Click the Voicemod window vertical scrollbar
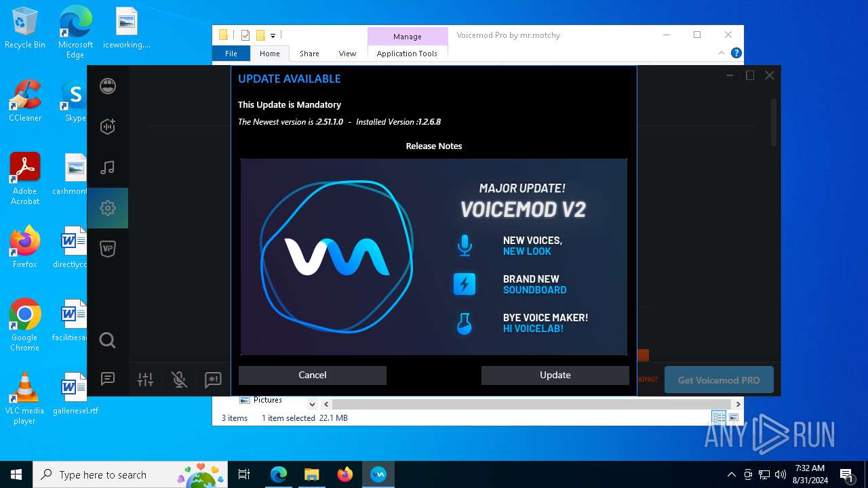This screenshot has height=488, width=868. tap(774, 122)
